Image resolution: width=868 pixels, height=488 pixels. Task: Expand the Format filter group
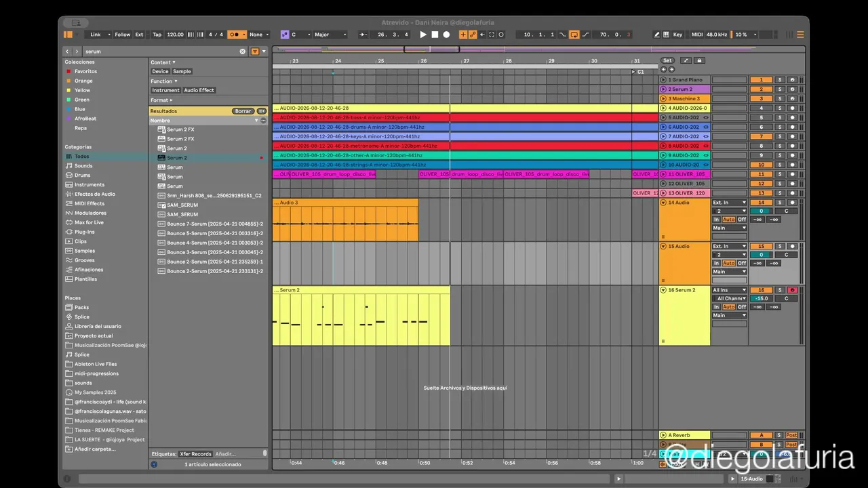[162, 100]
